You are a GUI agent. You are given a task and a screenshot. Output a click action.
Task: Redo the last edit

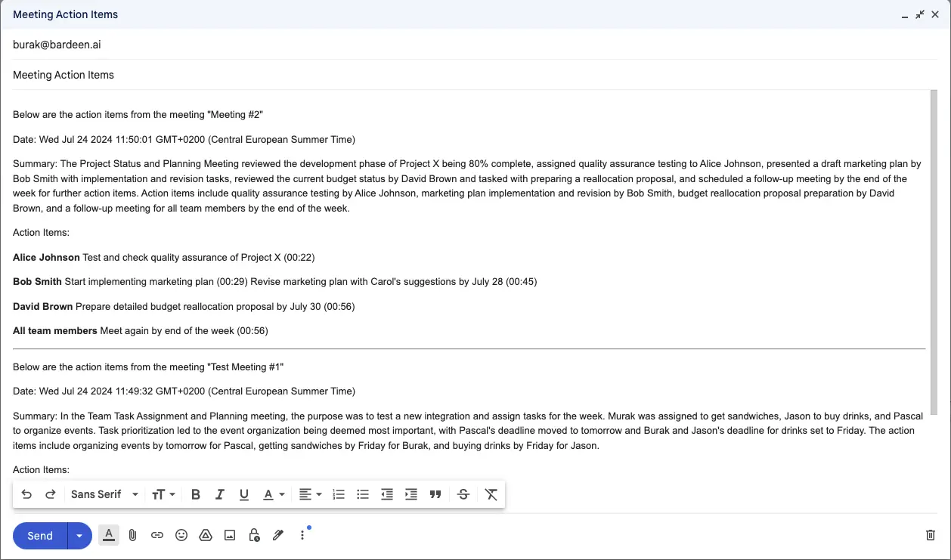[x=51, y=494]
